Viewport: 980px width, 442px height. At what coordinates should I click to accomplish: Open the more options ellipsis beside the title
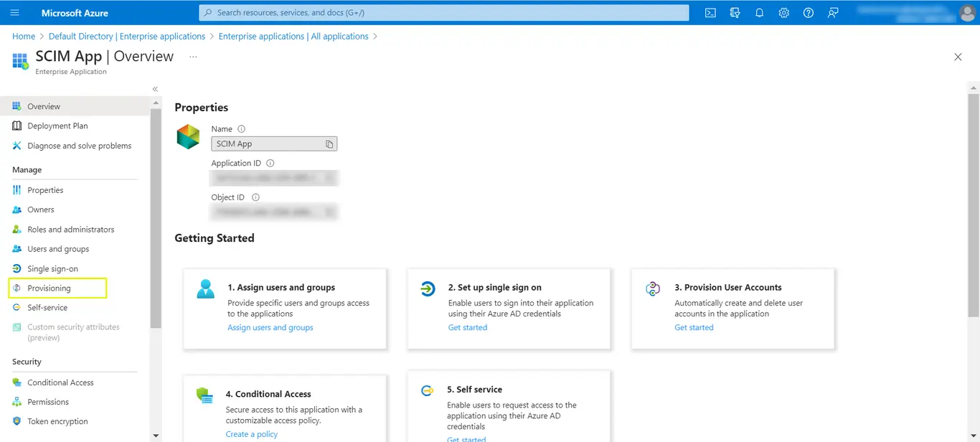pyautogui.click(x=193, y=56)
